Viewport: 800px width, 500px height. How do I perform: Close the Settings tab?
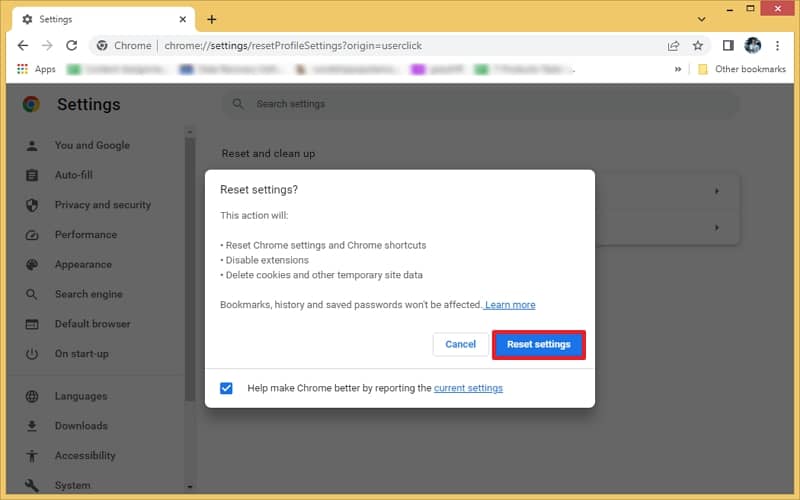(183, 19)
